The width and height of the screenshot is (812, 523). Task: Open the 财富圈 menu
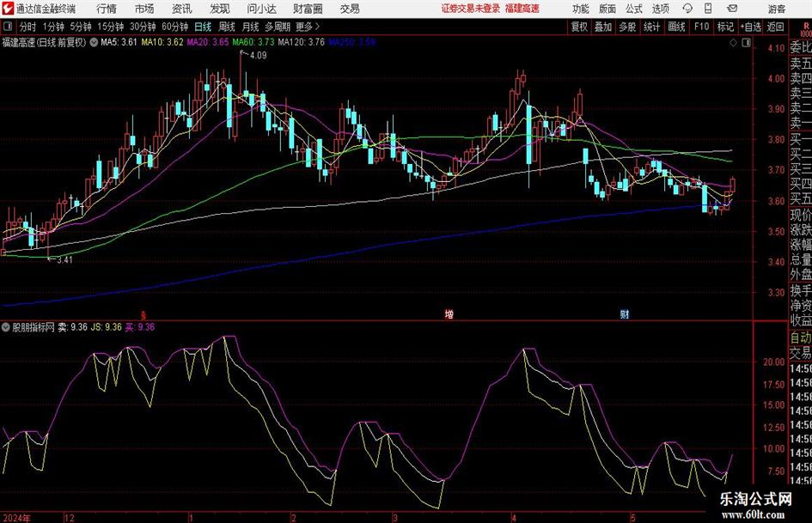click(x=308, y=9)
